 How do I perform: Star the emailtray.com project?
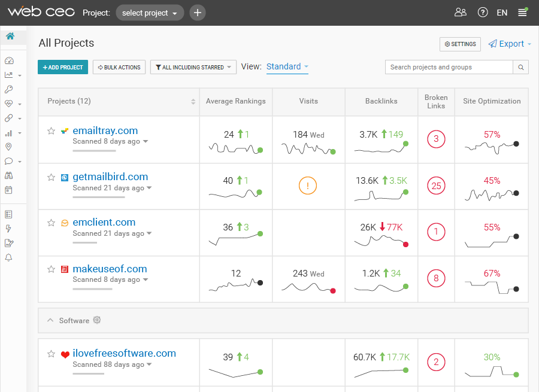tap(52, 131)
